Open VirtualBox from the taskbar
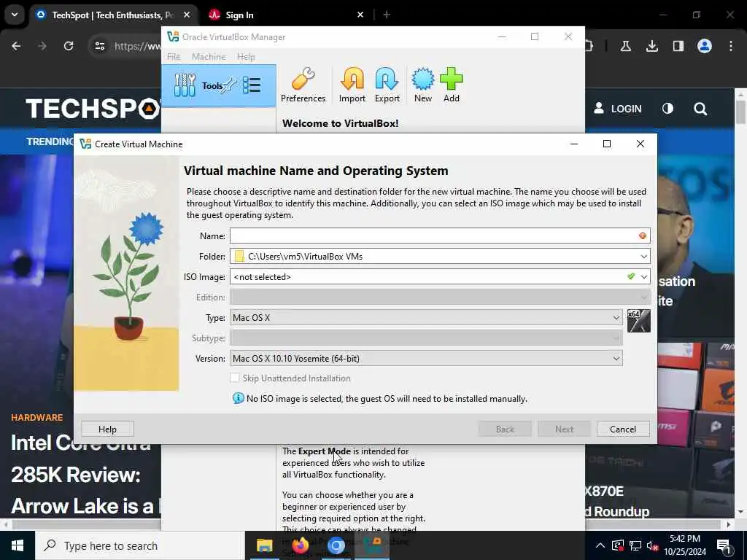Screen dimensions: 747x560 pyautogui.click(x=372, y=545)
